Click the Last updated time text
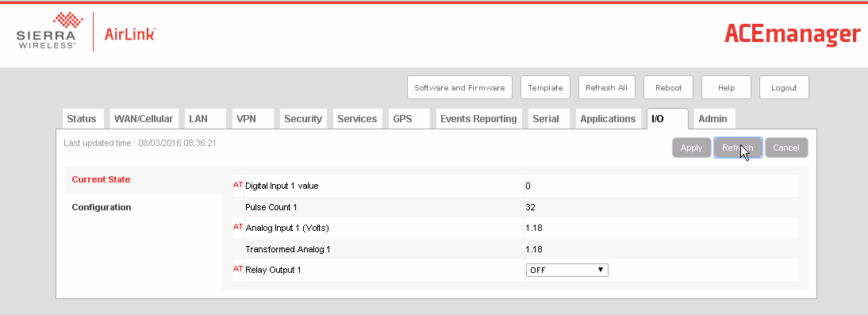Image resolution: width=868 pixels, height=315 pixels. click(x=140, y=143)
